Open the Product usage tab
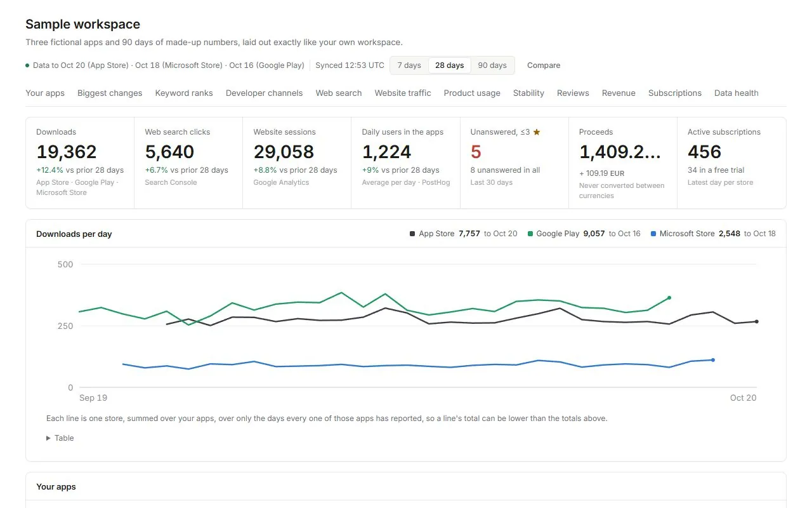 (x=472, y=93)
